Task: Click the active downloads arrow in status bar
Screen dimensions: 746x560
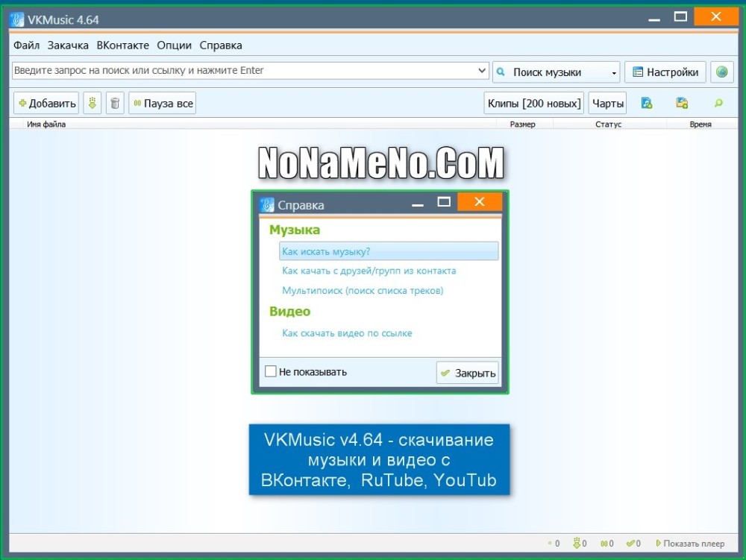Action: (577, 544)
